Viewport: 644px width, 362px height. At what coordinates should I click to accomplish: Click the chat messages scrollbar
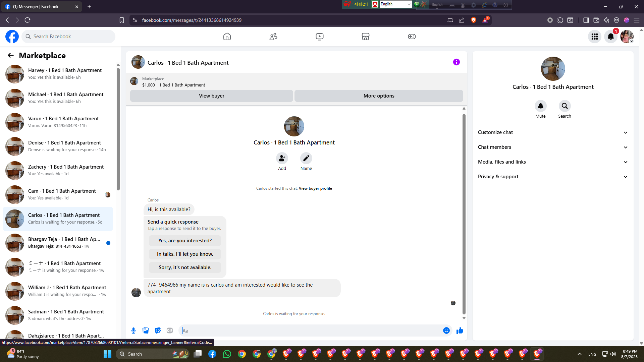464,214
